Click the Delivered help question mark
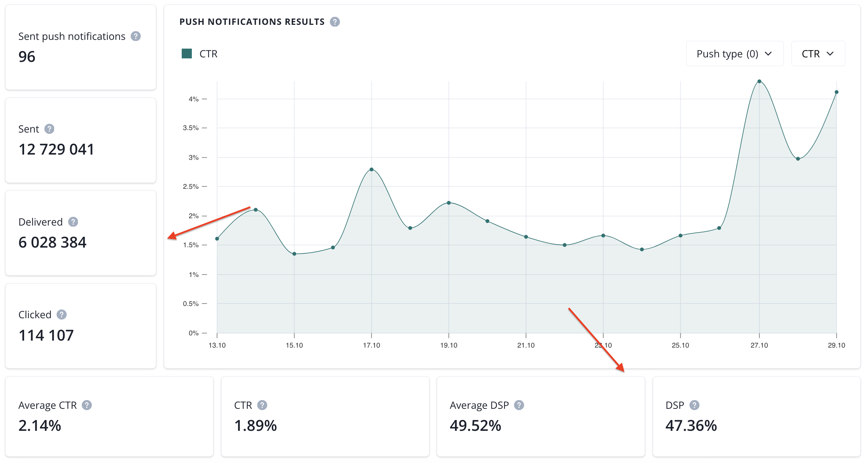 [73, 222]
